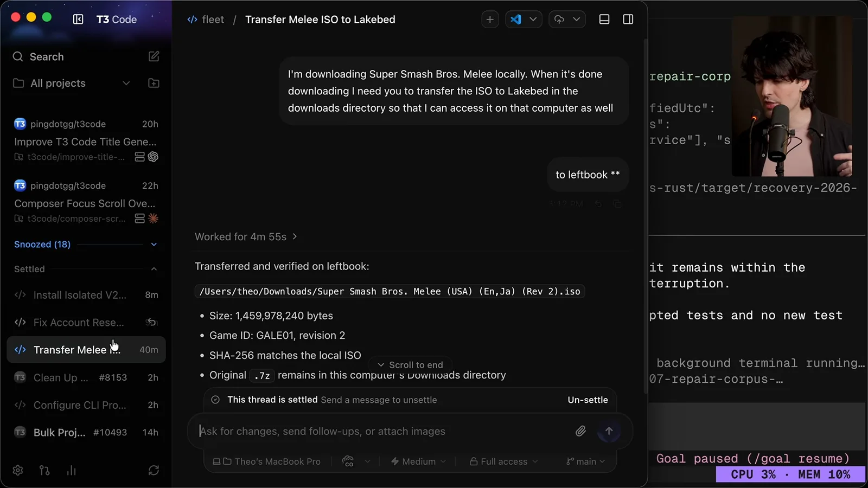Image resolution: width=868 pixels, height=488 pixels.
Task: Click the Un-settle button
Action: pos(588,400)
